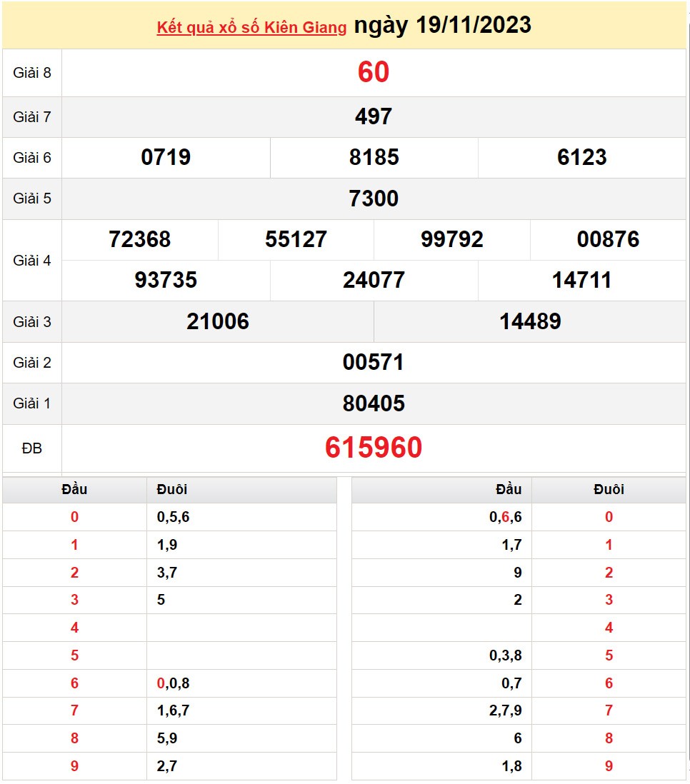Click Giải 3 number 21006
Image resolution: width=690 pixels, height=784 pixels.
pos(218,321)
